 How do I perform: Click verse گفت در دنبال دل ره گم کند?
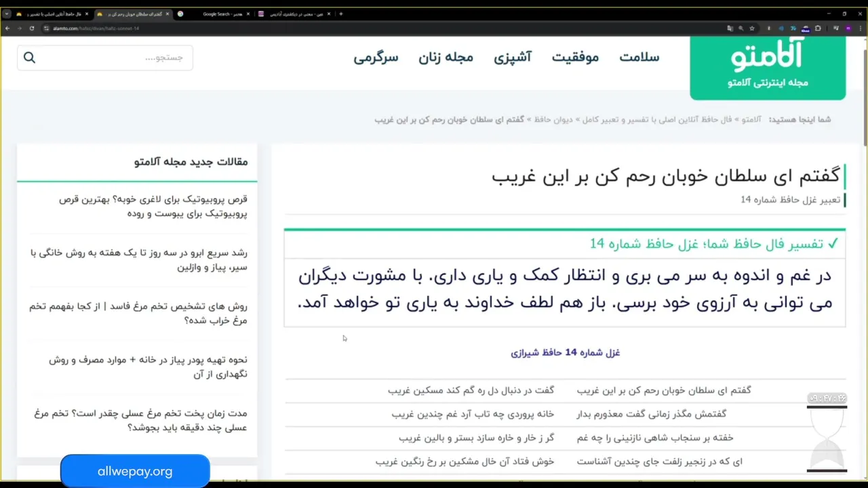pos(471,390)
